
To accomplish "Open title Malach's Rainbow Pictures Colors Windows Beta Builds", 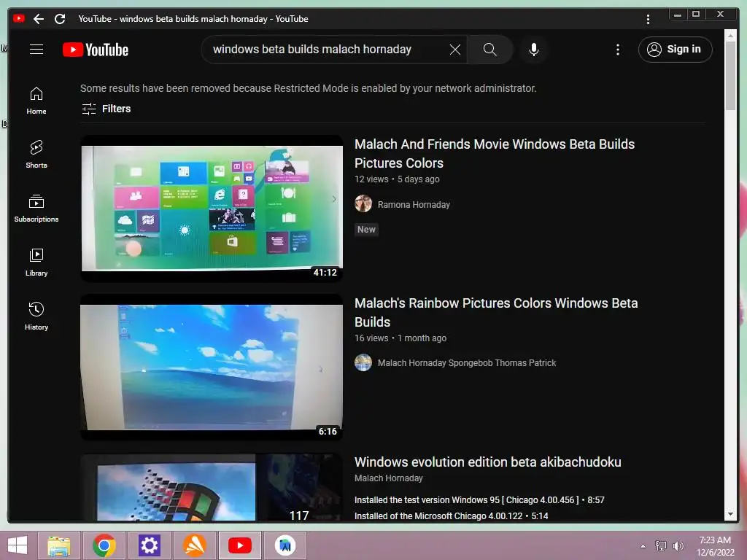I will click(x=496, y=312).
